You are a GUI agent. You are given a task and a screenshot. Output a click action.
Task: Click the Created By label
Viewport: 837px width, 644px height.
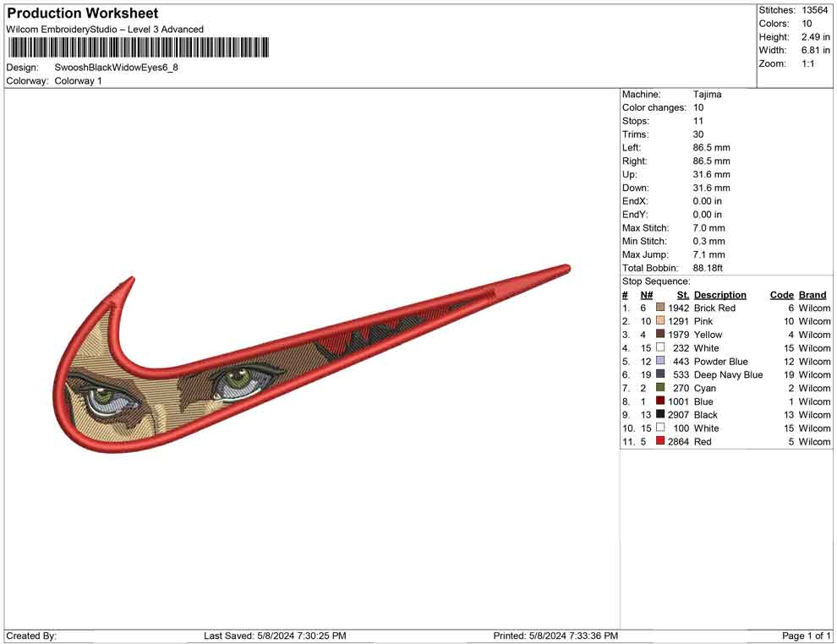31,636
